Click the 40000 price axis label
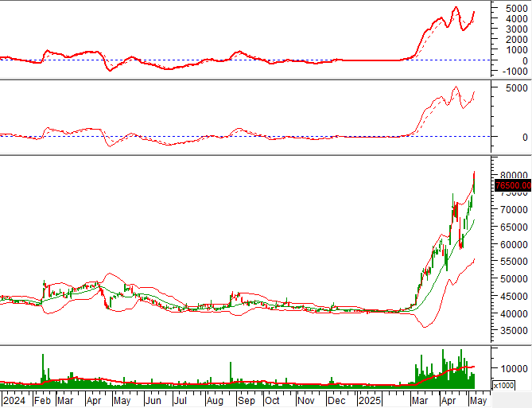 (x=514, y=313)
